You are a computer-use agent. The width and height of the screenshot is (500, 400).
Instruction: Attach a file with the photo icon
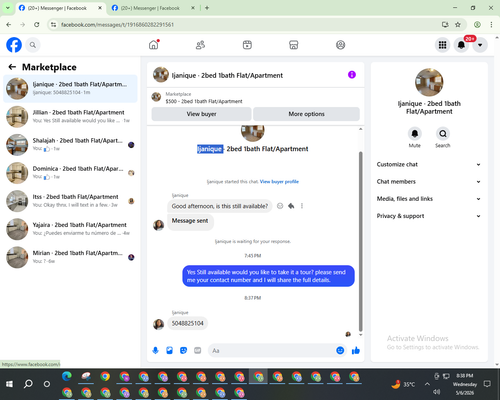click(169, 350)
